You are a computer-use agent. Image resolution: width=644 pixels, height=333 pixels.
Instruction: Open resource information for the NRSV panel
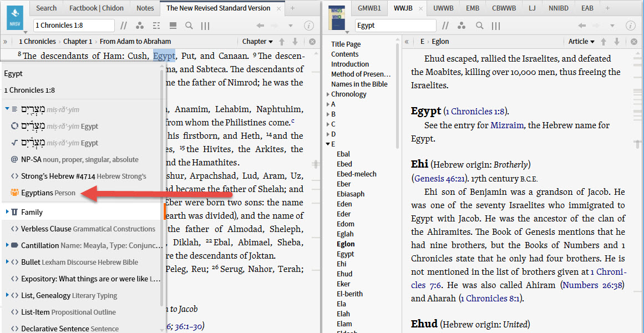tap(308, 26)
